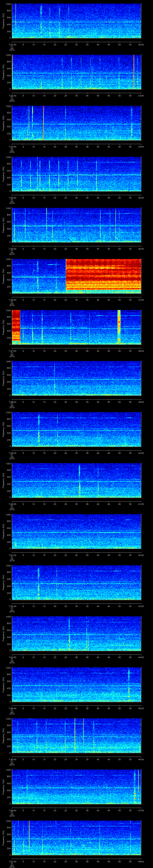Click the spectrogram panel starting at 7:42:00
This screenshot has height=868, width=153.
point(77,583)
